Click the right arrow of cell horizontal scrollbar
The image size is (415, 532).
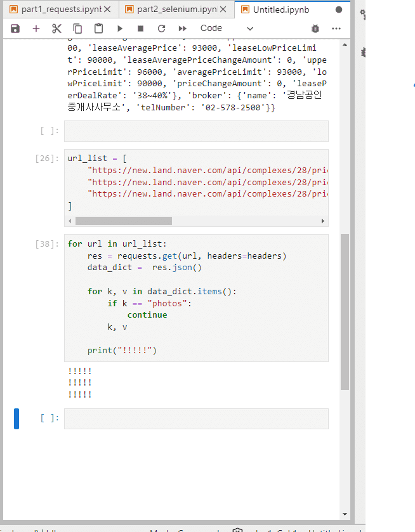(322, 221)
